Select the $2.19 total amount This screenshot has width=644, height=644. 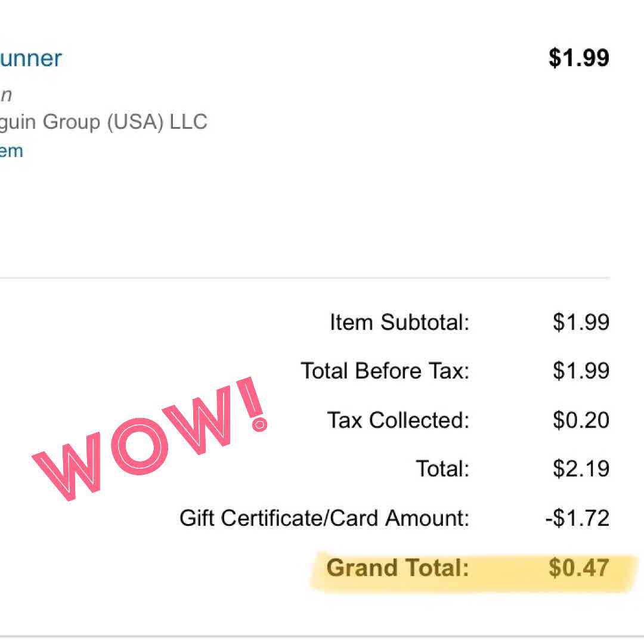[x=580, y=469]
